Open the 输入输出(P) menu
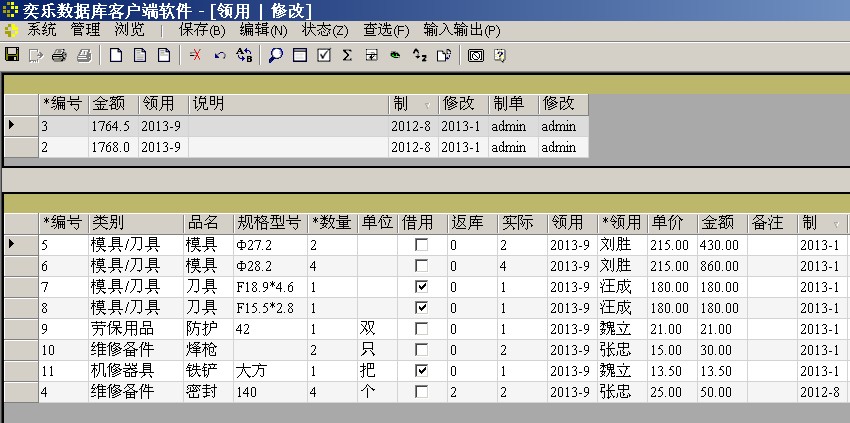850x423 pixels. tap(461, 30)
